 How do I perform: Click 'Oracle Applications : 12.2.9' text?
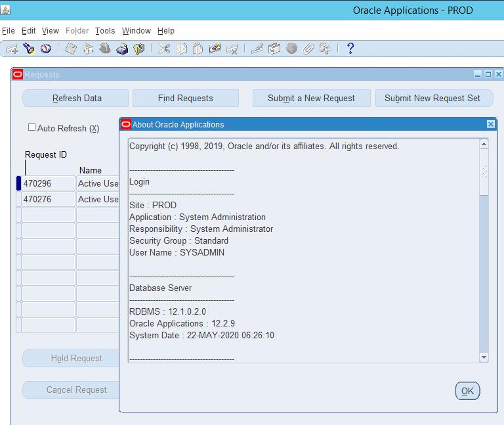click(x=182, y=323)
